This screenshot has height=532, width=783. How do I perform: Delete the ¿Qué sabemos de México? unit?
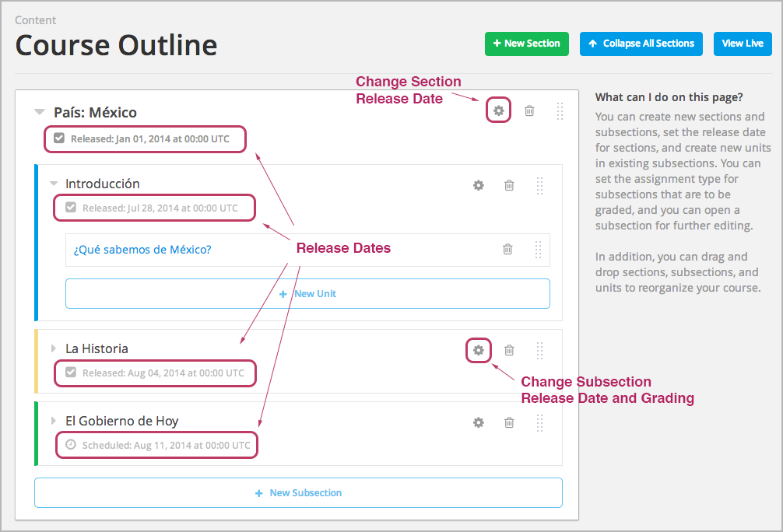tap(507, 249)
